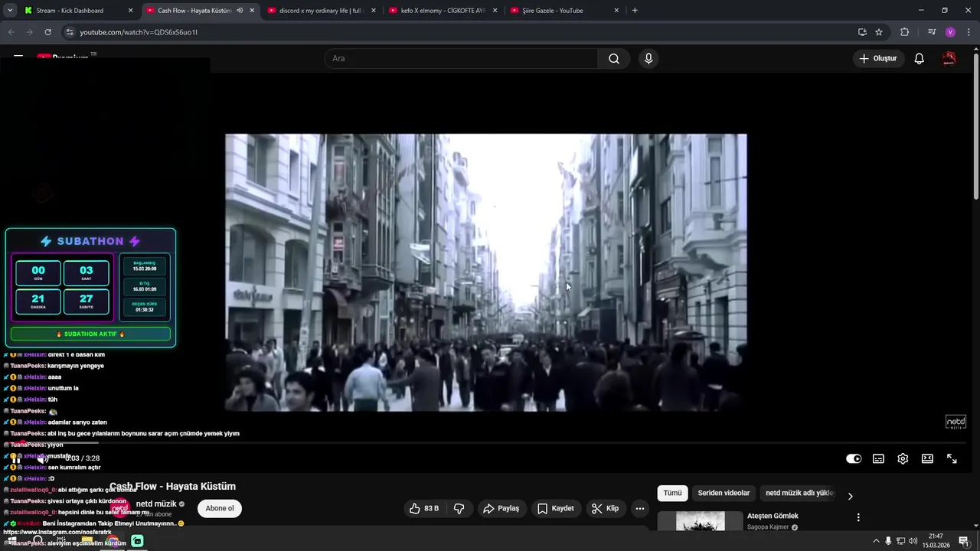This screenshot has width=980, height=551.
Task: Open Chrome three-dot menu
Action: [969, 32]
